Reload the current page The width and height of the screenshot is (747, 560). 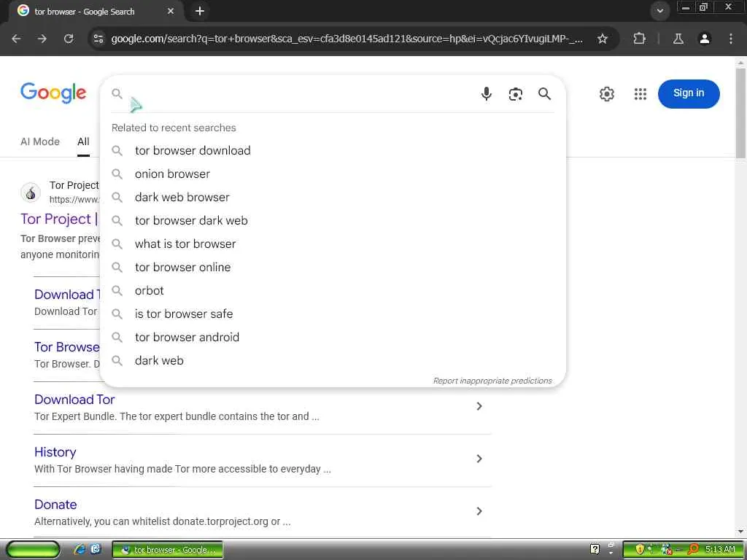tap(69, 39)
